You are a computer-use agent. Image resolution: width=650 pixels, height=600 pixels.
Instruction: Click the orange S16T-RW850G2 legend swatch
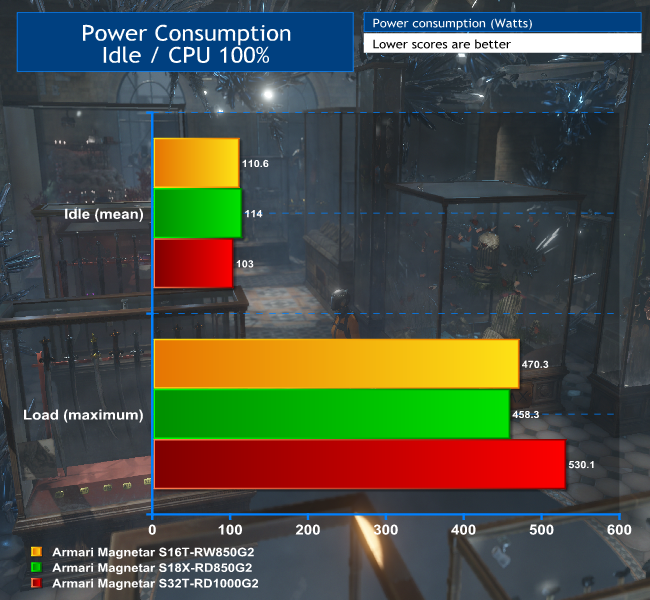pos(36,551)
